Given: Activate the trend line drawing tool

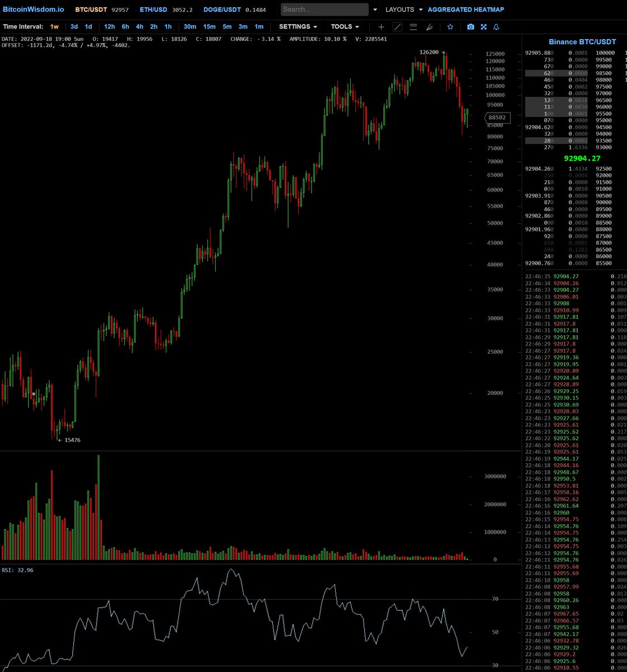Looking at the screenshot, I should (x=397, y=26).
